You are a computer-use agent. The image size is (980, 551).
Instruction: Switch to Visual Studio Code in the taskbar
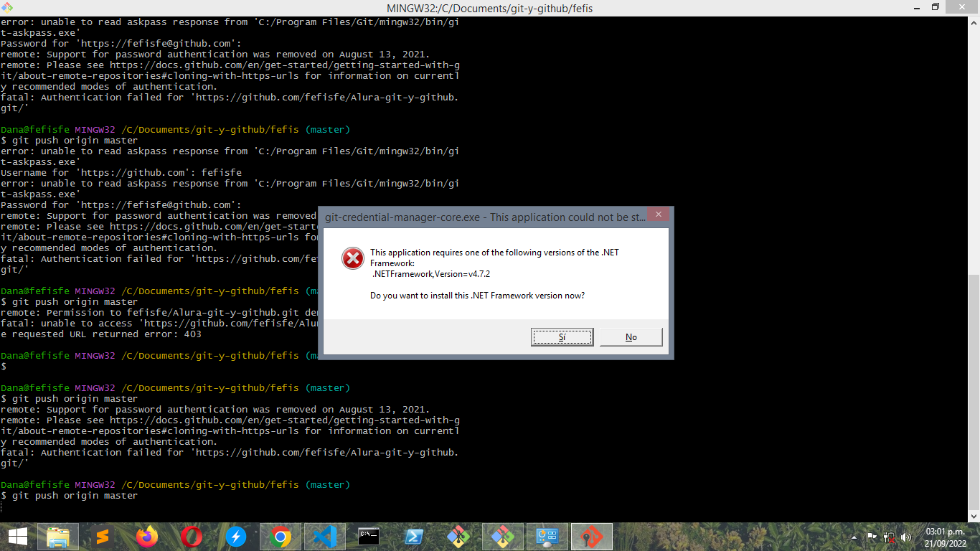coord(324,537)
